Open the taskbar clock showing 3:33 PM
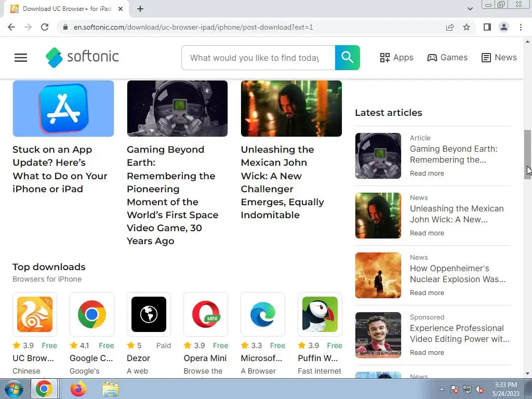Viewport: 532px width, 399px height. point(506,389)
